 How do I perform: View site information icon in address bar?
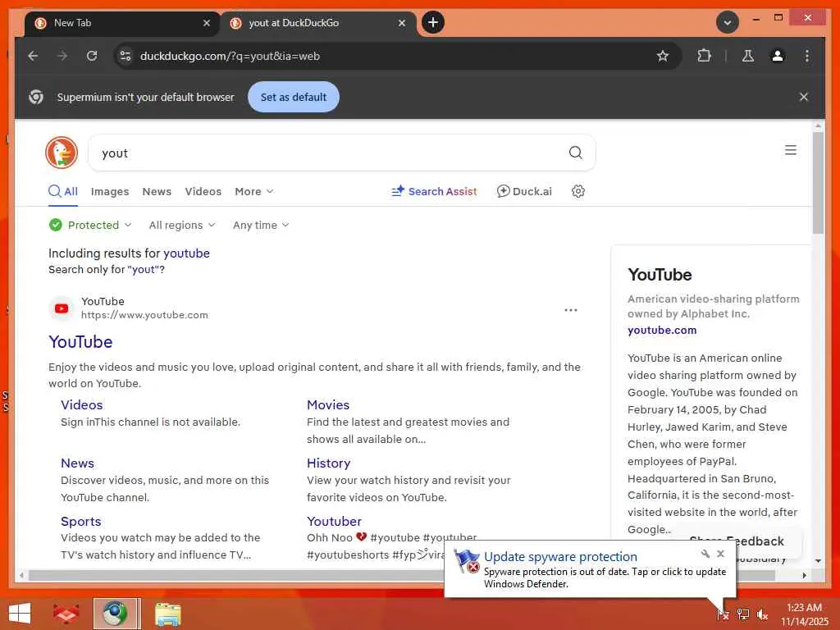point(126,56)
